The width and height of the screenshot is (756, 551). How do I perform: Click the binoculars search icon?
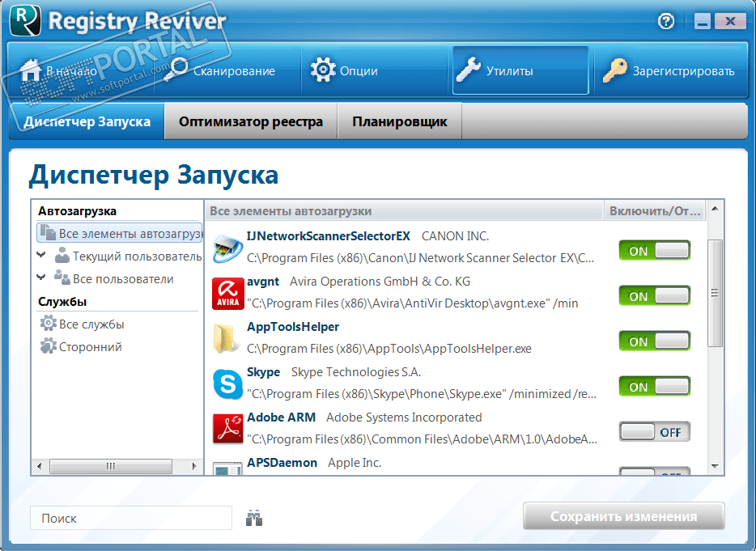tap(254, 518)
